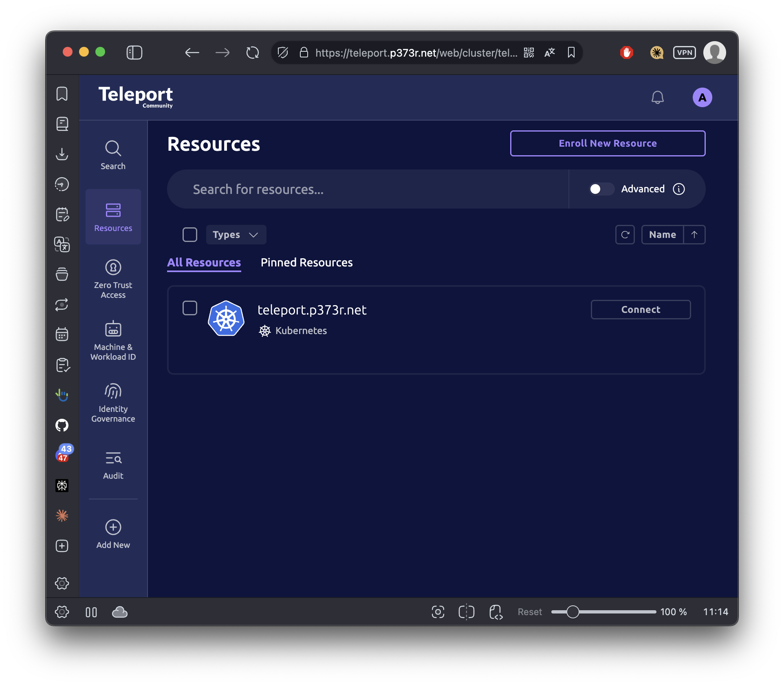The width and height of the screenshot is (784, 686).
Task: Check the select-all resources checkbox
Action: [190, 235]
